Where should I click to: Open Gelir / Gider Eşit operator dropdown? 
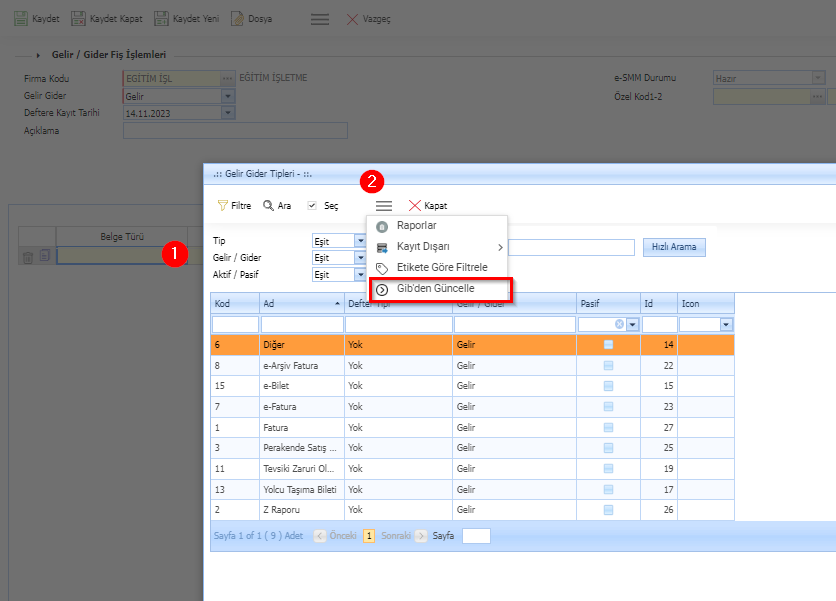360,258
